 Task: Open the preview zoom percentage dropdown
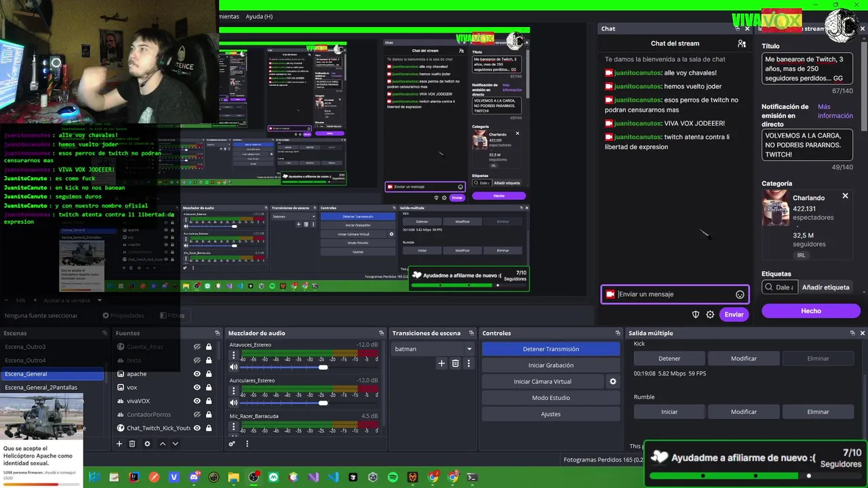tap(100, 300)
